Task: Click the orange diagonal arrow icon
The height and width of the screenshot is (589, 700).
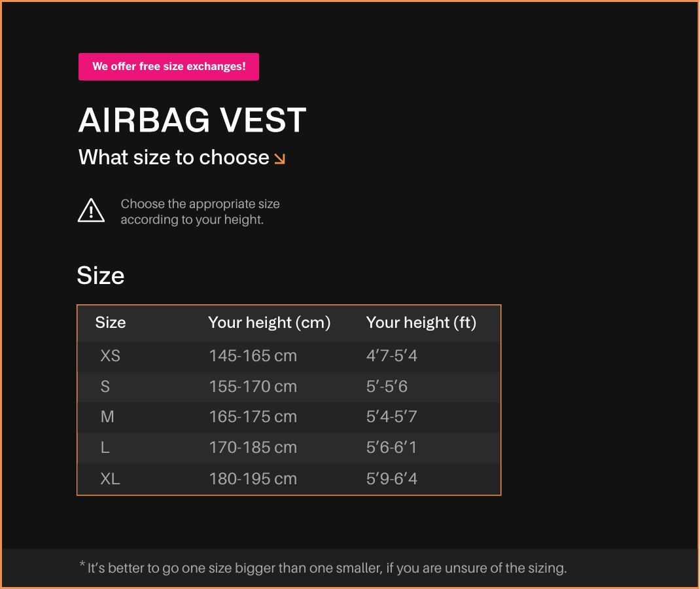Action: coord(280,158)
